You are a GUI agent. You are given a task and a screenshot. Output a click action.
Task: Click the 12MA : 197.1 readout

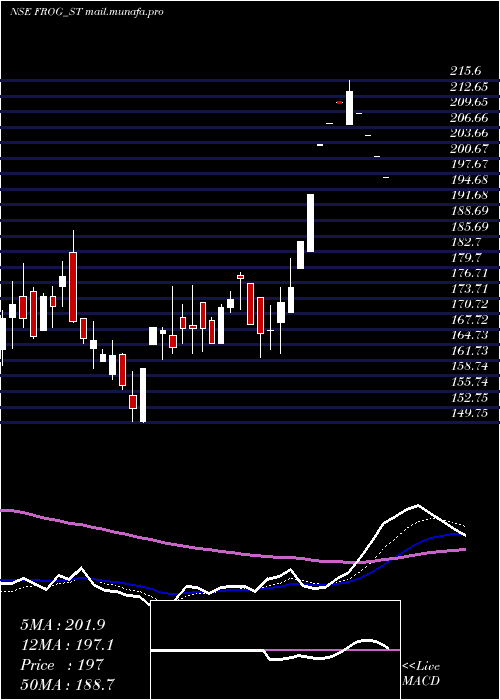(67, 645)
